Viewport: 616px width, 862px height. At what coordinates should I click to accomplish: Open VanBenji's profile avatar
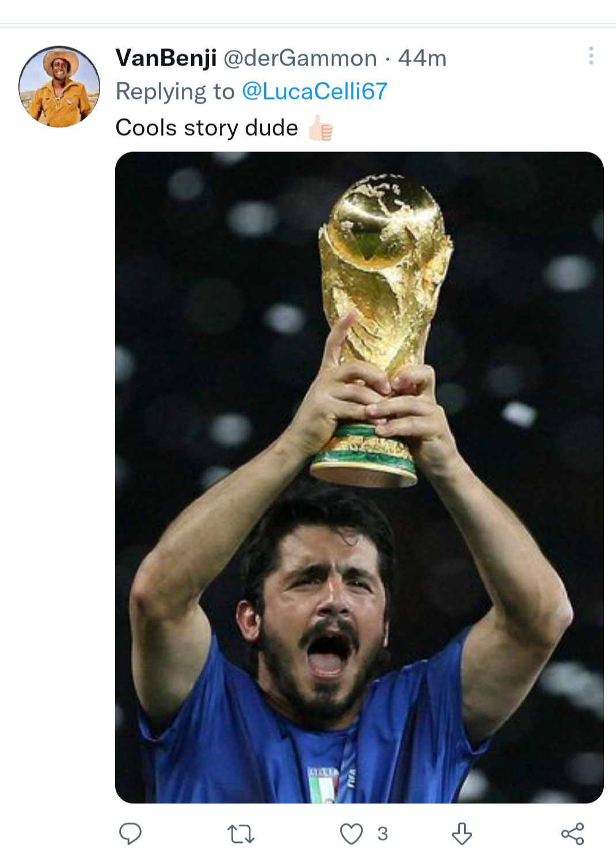(x=59, y=87)
